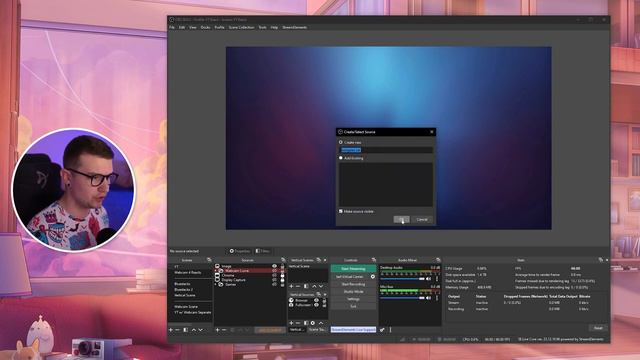Open Settings from the Controls panel

[353, 299]
